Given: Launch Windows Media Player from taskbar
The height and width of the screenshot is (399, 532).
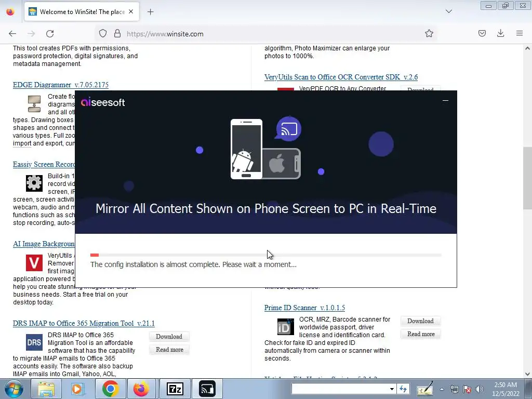Looking at the screenshot, I should [x=78, y=389].
